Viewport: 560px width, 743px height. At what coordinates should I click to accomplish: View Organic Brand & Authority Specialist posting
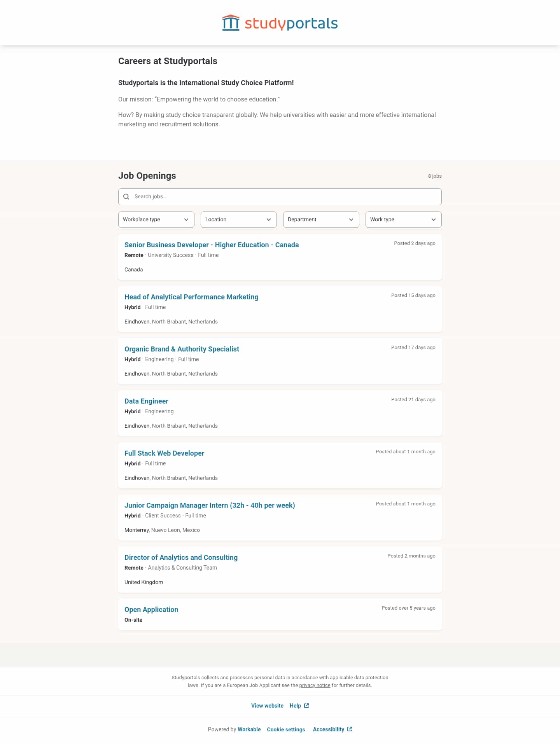coord(182,349)
